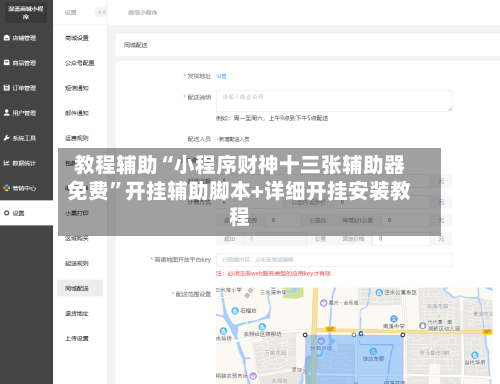Open 数据统计 chart icon
The width and height of the screenshot is (500, 384).
point(6,163)
